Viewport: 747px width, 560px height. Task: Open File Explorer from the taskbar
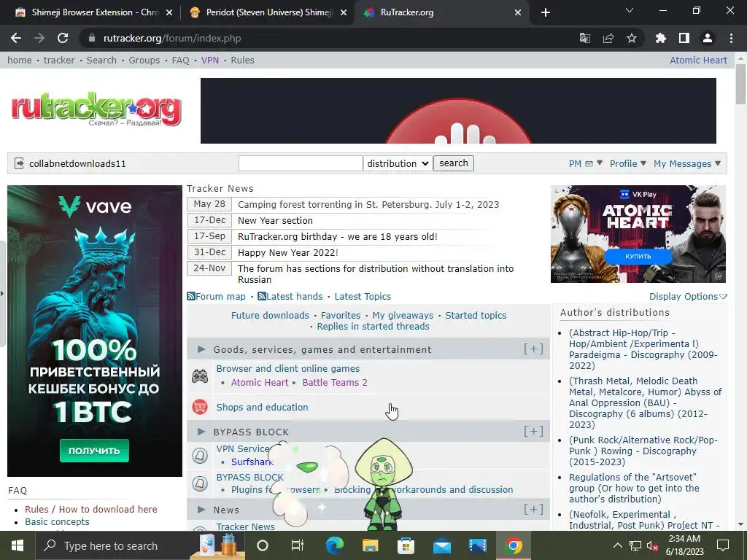click(x=370, y=545)
